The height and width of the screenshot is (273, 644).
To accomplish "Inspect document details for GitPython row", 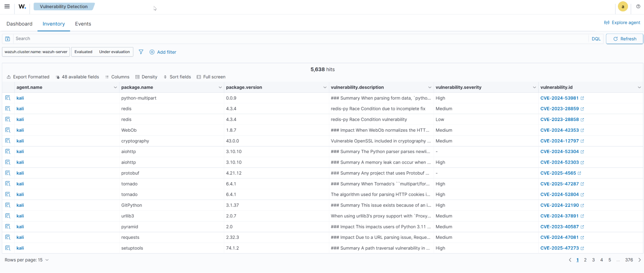I will 8,205.
